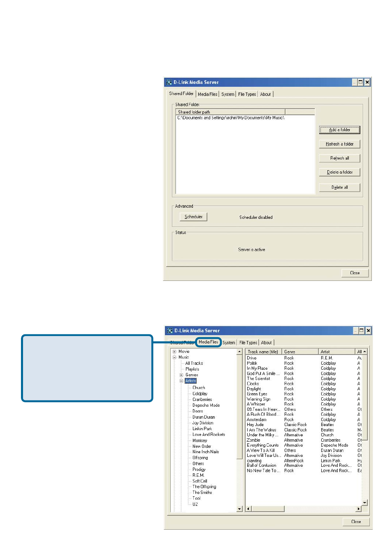Close the window showing the Scheduler section
Image resolution: width=392 pixels, height=556 pixels.
coord(355,273)
